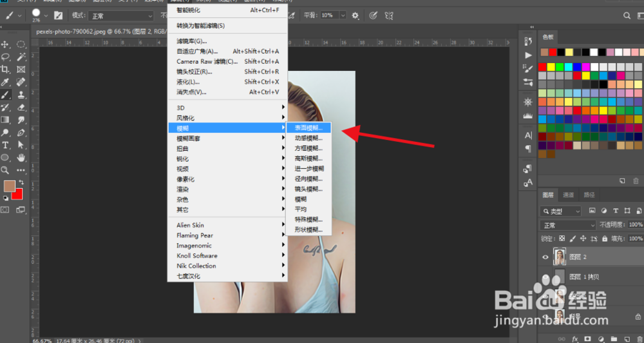Open the tool preset picker arrow
The height and width of the screenshot is (343, 644).
pyautogui.click(x=20, y=15)
